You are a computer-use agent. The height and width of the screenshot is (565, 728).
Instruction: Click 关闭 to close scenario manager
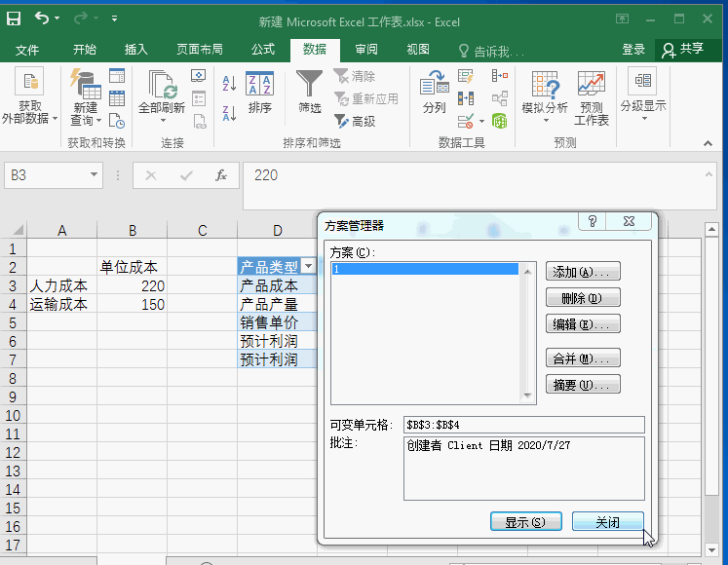pos(608,522)
